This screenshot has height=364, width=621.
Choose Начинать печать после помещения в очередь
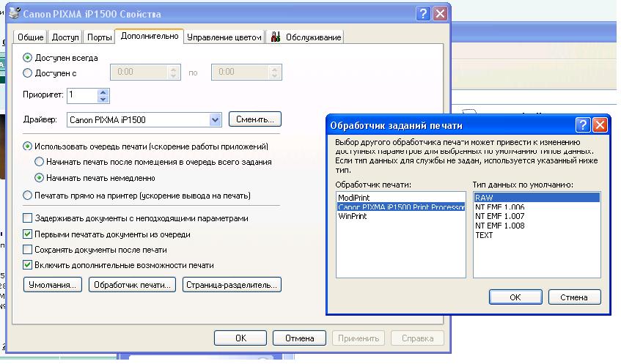(x=39, y=161)
